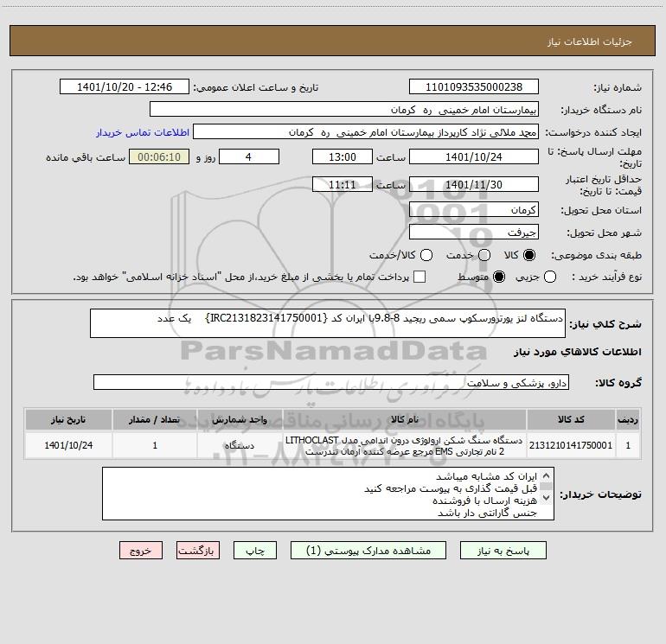Viewport: 666px width, 644px height.
Task: Click the deadline time field 13:00
Action: pos(343,156)
